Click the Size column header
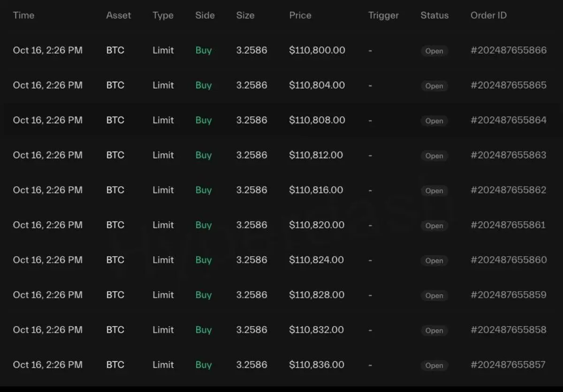The image size is (563, 392). point(245,15)
